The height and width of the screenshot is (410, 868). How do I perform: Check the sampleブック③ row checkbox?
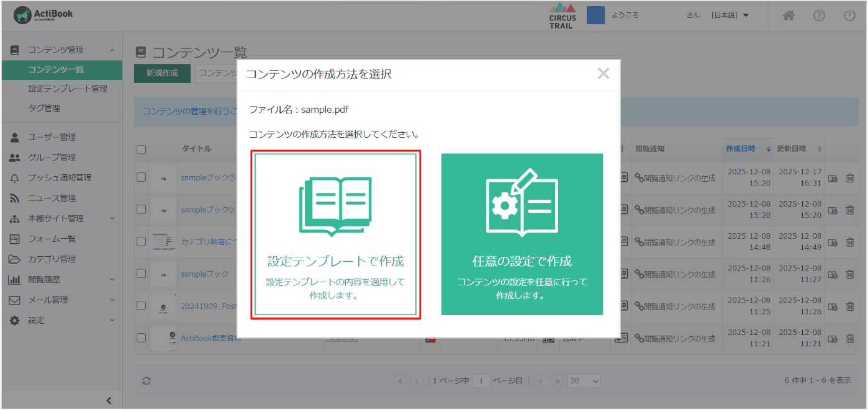point(142,177)
